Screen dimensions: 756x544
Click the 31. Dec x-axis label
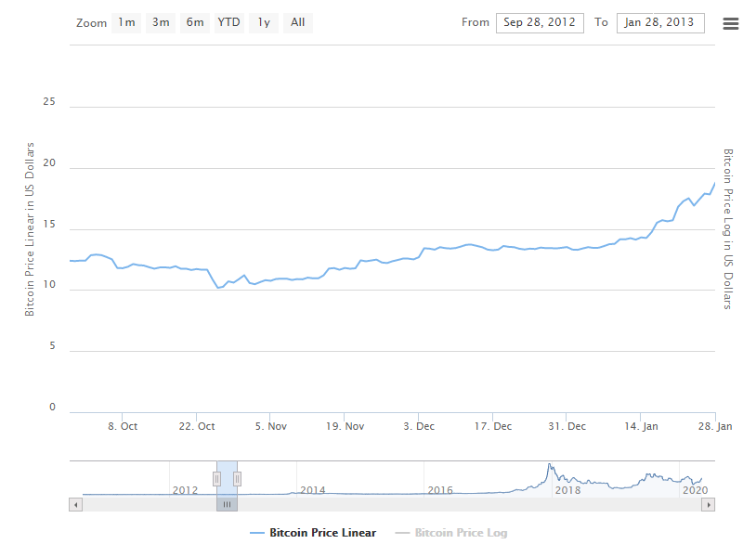pos(567,426)
